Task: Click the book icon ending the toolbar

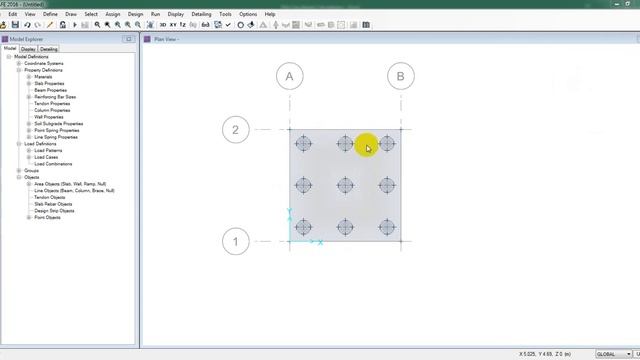Action: pos(366,25)
